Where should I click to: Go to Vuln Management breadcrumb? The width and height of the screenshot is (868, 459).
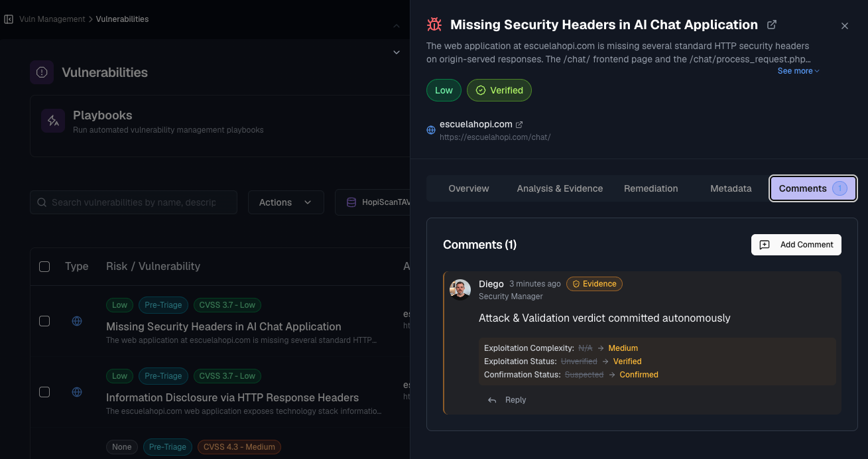coord(52,19)
